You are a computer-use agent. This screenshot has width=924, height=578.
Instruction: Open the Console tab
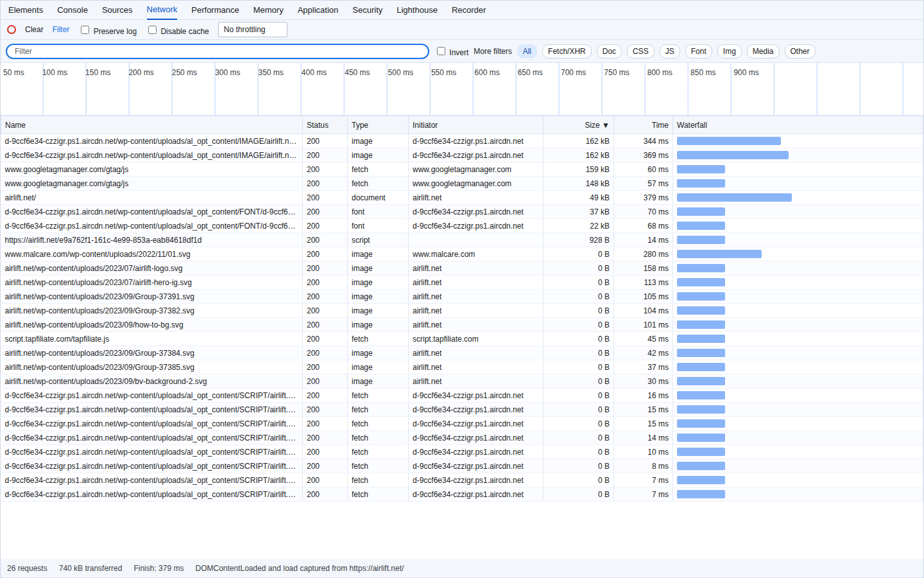click(x=73, y=10)
